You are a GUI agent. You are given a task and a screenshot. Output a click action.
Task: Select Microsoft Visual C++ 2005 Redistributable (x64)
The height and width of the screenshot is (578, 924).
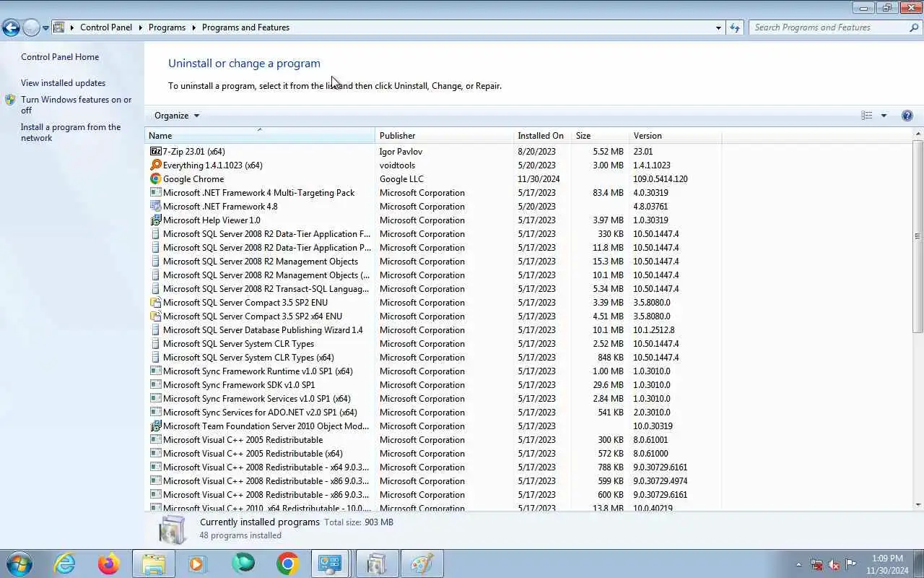tap(253, 454)
